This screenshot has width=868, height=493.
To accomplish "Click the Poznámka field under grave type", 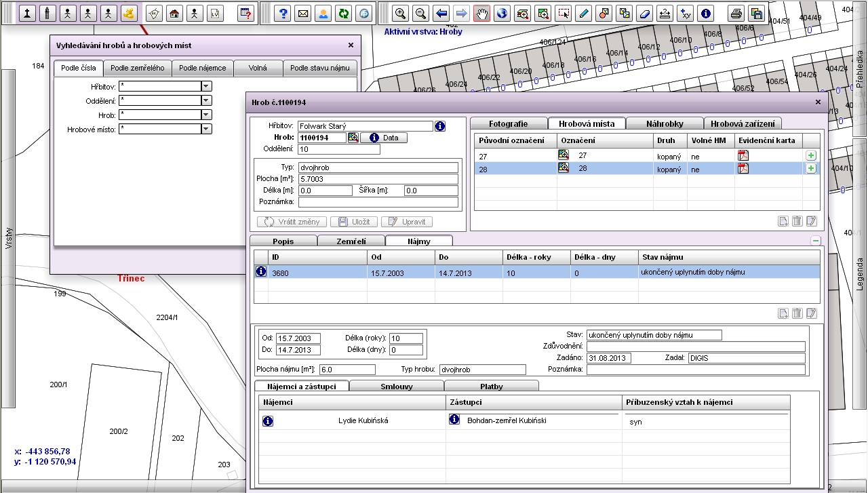I will click(378, 202).
